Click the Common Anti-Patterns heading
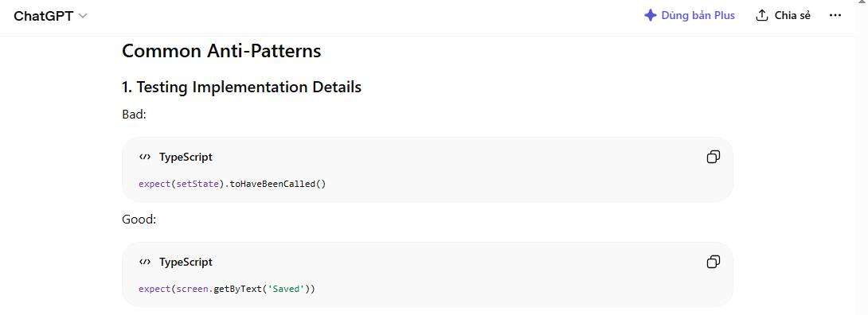Viewport: 868px width, 315px height. click(x=221, y=51)
